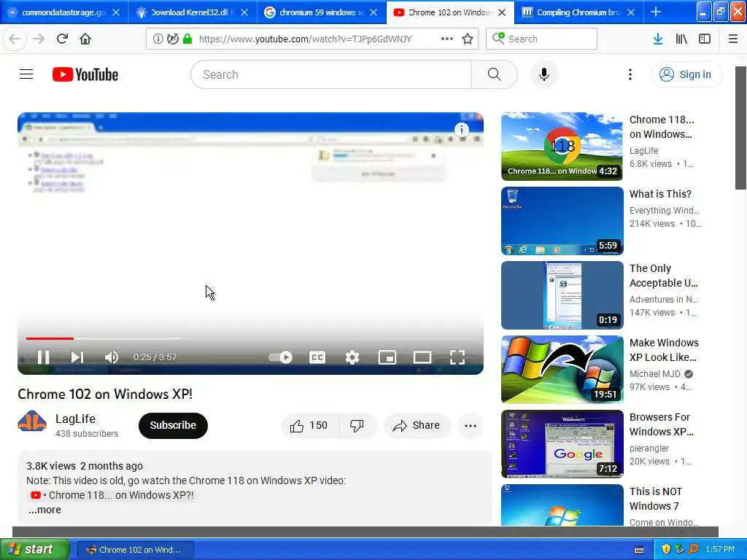
Task: Dislike this video
Action: [x=357, y=425]
